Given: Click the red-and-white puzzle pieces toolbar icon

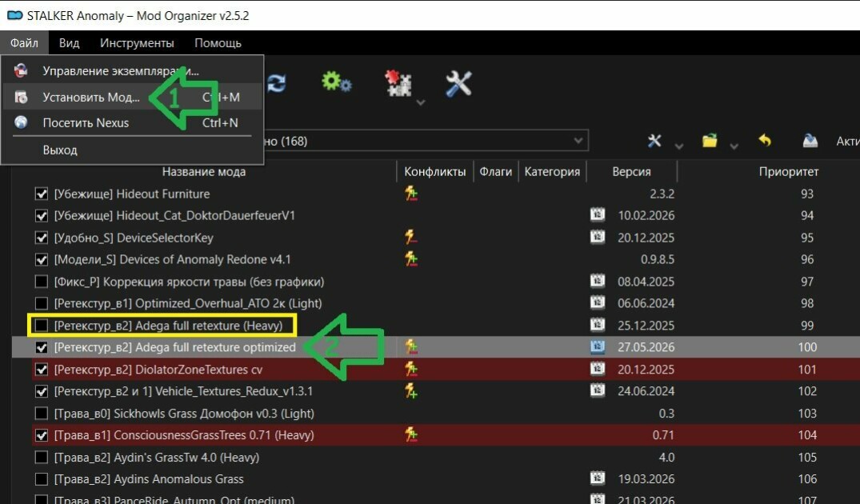Looking at the screenshot, I should (x=398, y=83).
